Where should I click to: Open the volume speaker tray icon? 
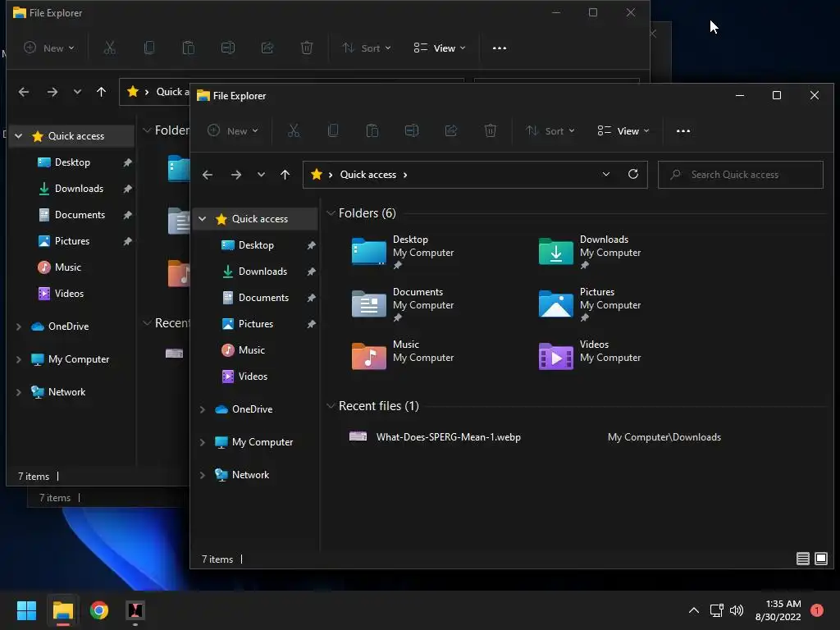tap(737, 610)
